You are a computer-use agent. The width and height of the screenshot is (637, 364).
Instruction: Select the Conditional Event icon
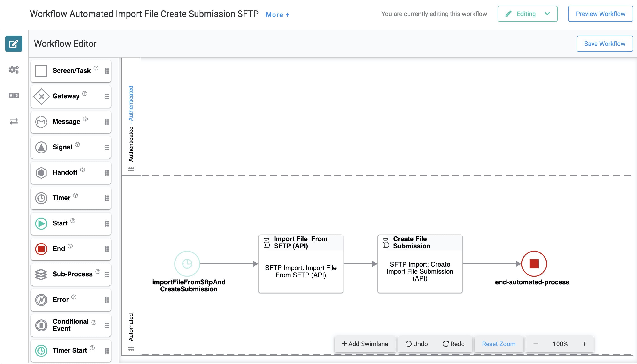[41, 325]
